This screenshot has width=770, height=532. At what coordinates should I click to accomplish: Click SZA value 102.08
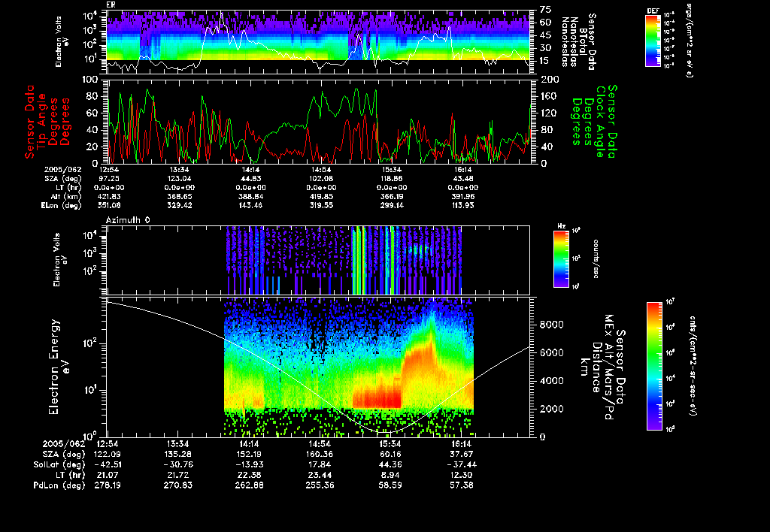[x=321, y=179]
